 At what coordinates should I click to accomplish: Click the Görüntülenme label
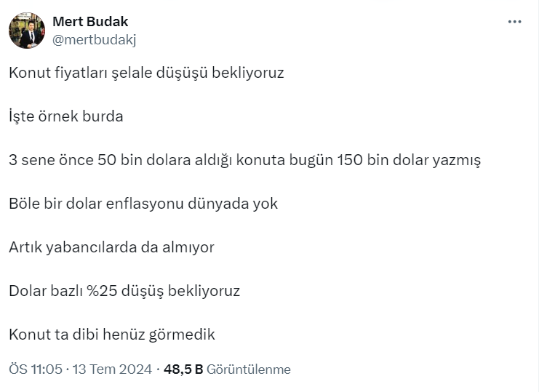pyautogui.click(x=249, y=369)
